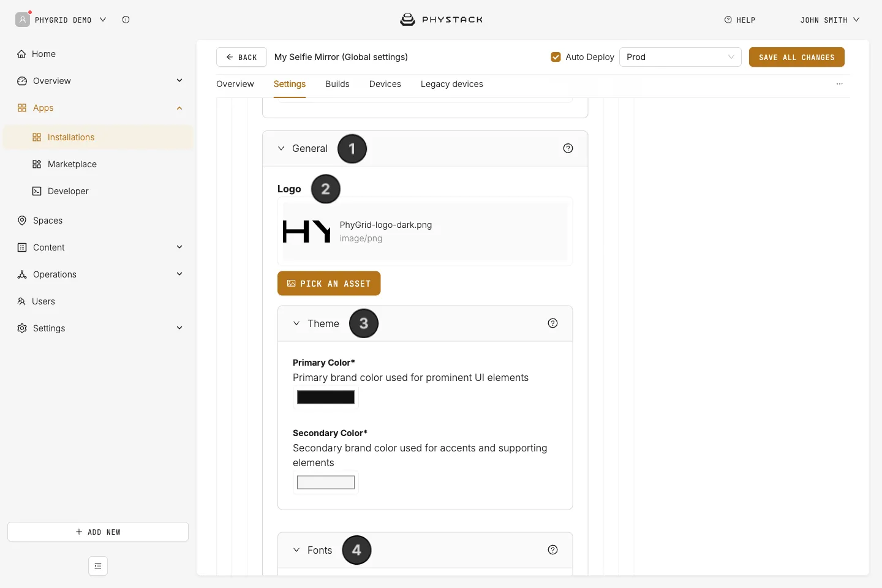
Task: Click the Home icon in sidebar
Action: 21,54
